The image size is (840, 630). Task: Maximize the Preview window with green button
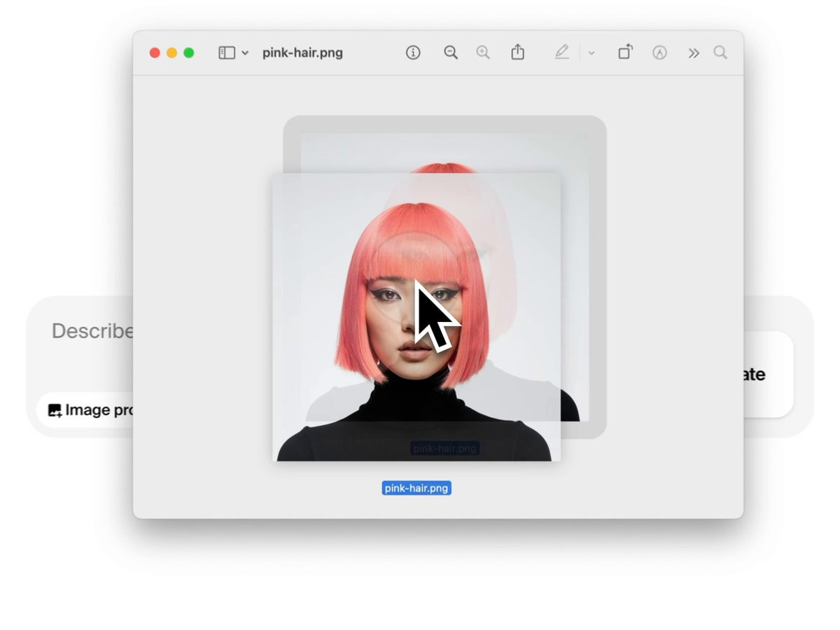(188, 52)
